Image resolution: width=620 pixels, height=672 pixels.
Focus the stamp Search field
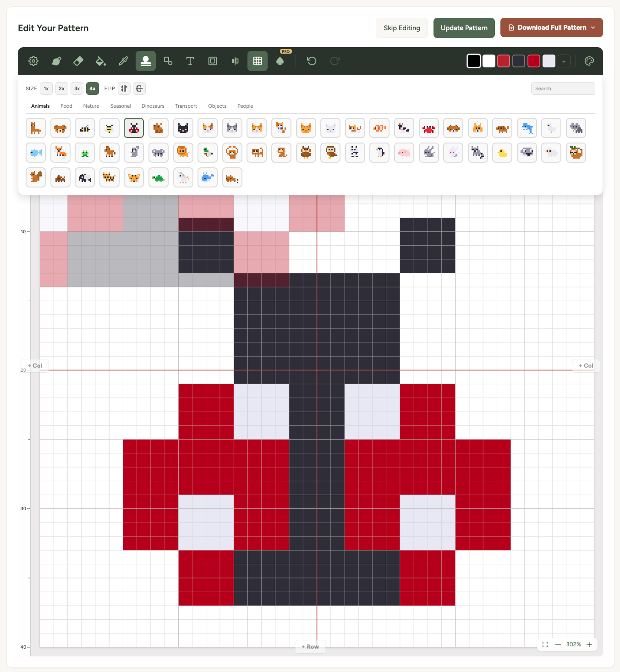(x=563, y=88)
